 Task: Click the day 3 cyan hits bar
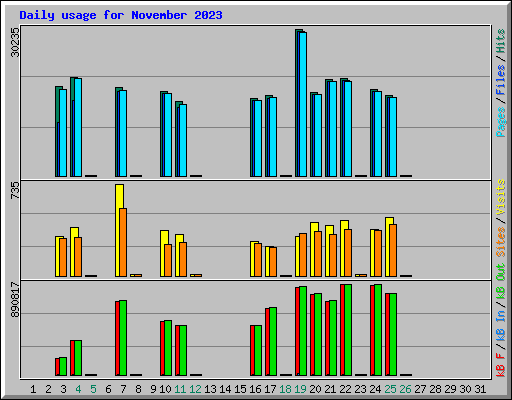63,133
